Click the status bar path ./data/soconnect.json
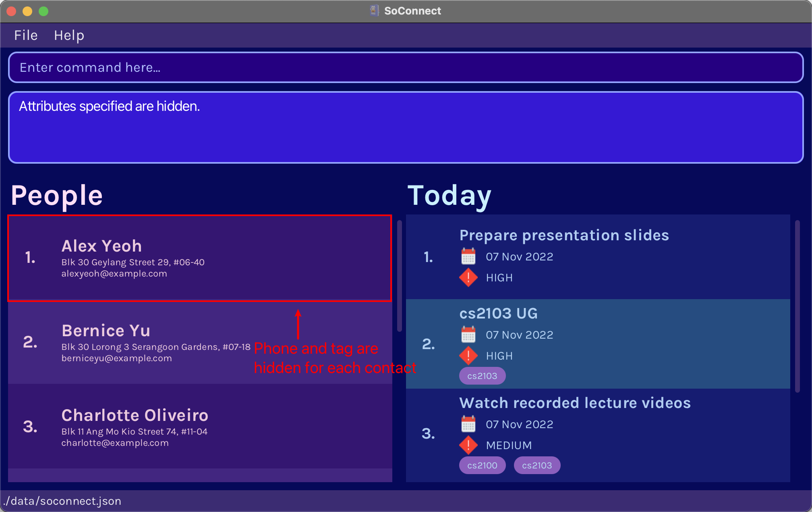The width and height of the screenshot is (812, 512). 62,501
